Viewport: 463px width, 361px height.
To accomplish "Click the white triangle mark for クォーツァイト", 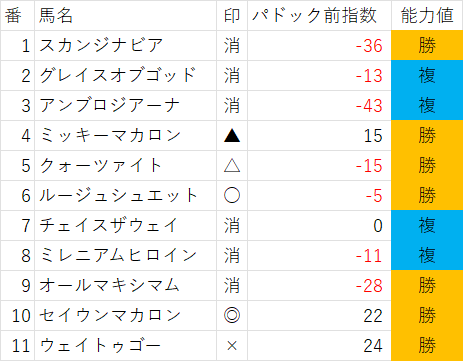I will (x=232, y=166).
